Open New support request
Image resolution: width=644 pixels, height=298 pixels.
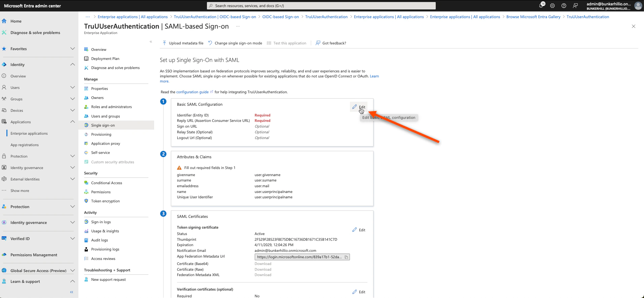pos(108,279)
